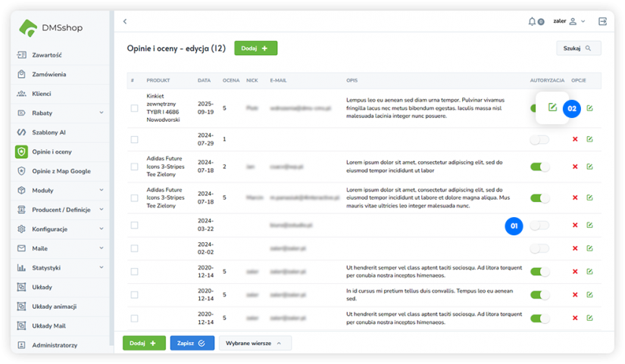The height and width of the screenshot is (364, 625).
Task: Expand the Rabaty sidebar menu
Action: tap(102, 113)
